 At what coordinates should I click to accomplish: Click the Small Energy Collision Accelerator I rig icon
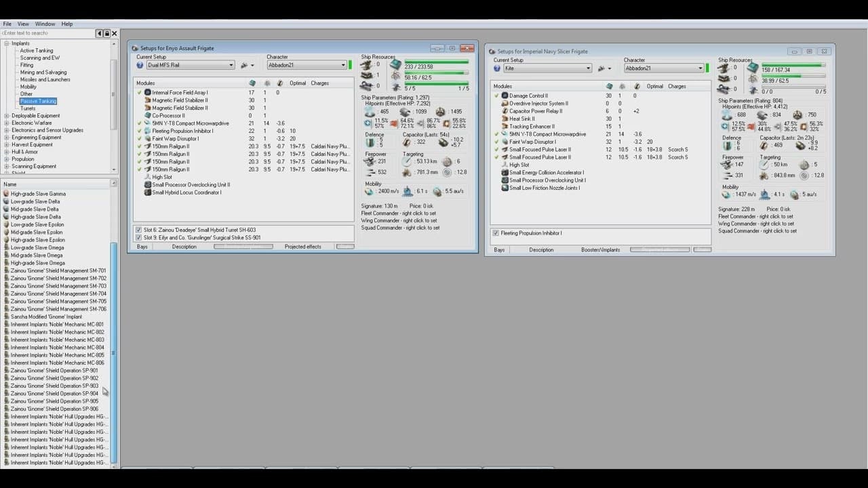(x=505, y=172)
